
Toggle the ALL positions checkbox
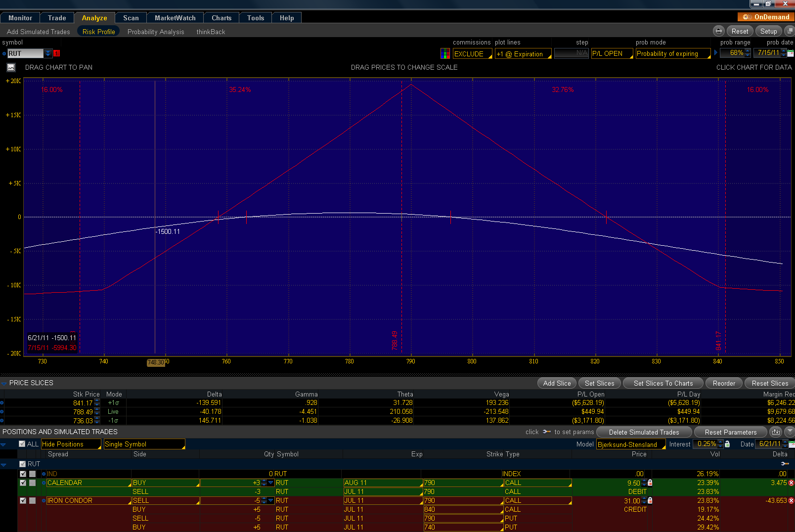point(22,444)
